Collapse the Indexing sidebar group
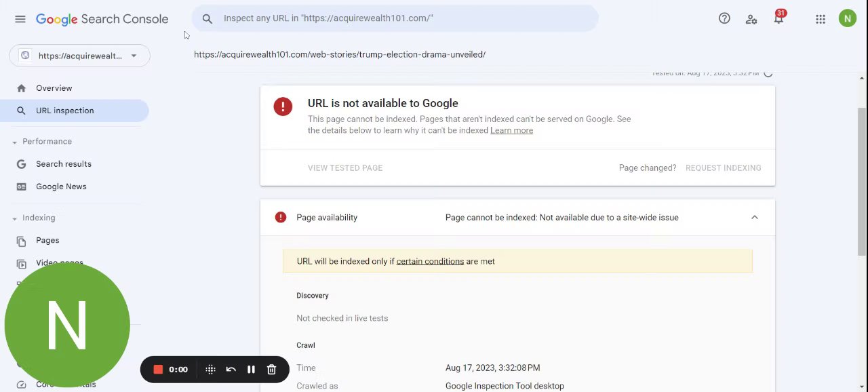This screenshot has width=868, height=392. tap(15, 218)
